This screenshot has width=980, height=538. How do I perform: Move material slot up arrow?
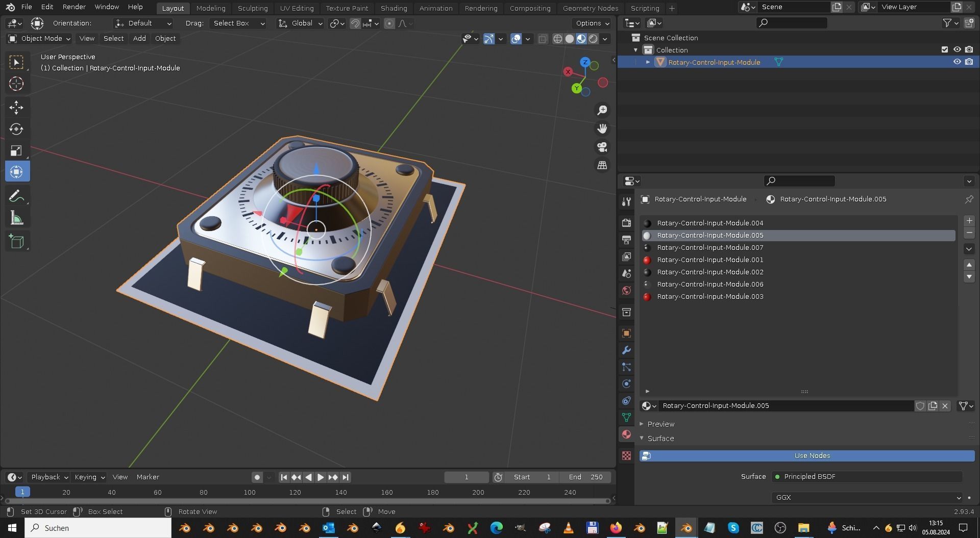[x=969, y=265]
